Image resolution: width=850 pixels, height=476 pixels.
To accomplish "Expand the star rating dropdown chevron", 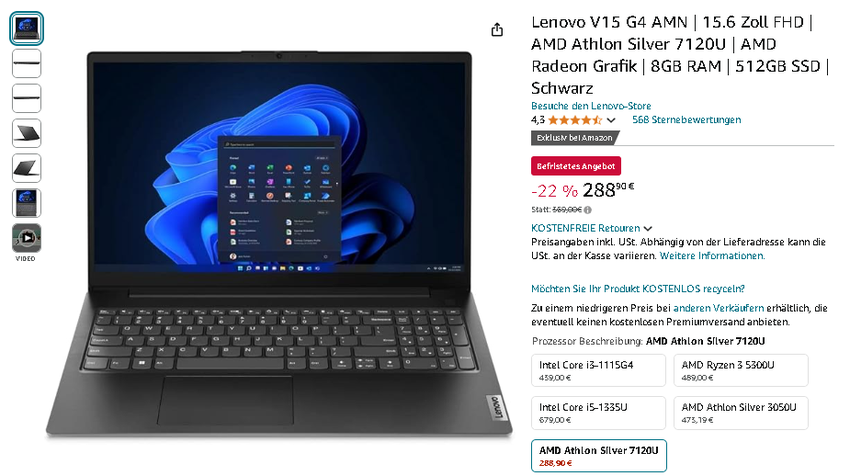I will point(611,120).
